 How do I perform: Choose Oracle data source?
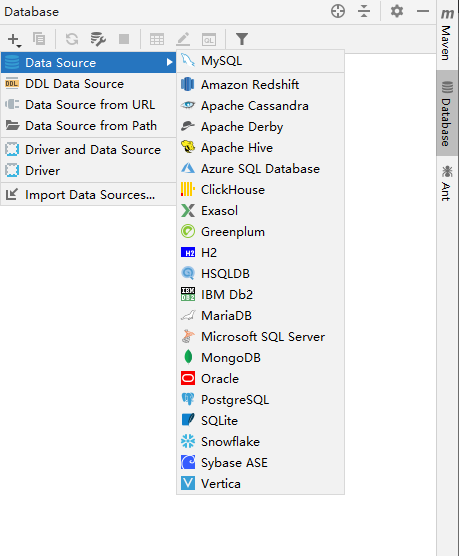pyautogui.click(x=260, y=379)
